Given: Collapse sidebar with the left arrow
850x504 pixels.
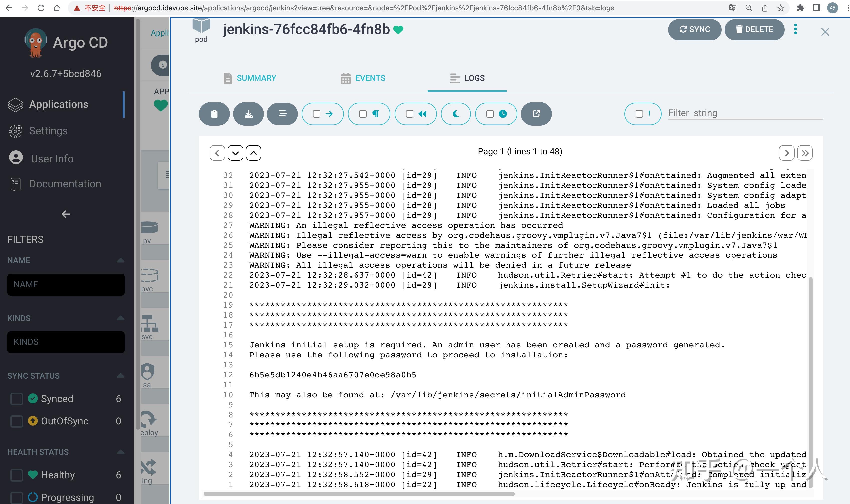Looking at the screenshot, I should [x=66, y=214].
